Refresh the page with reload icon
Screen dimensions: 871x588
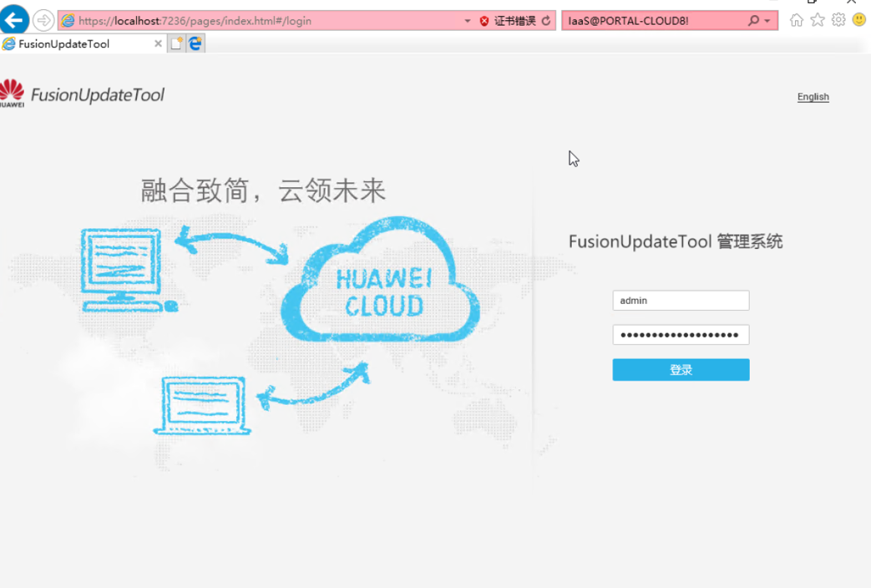[x=546, y=21]
